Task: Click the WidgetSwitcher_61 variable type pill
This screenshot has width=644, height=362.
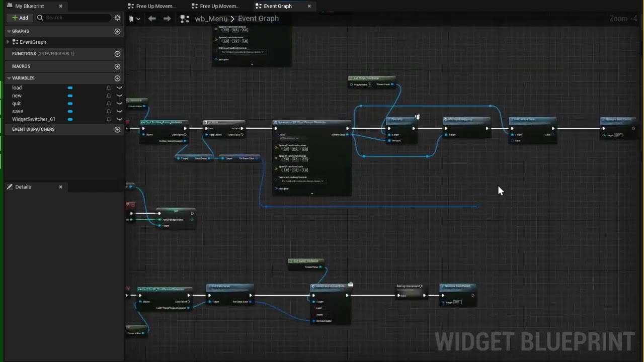Action: [70, 119]
